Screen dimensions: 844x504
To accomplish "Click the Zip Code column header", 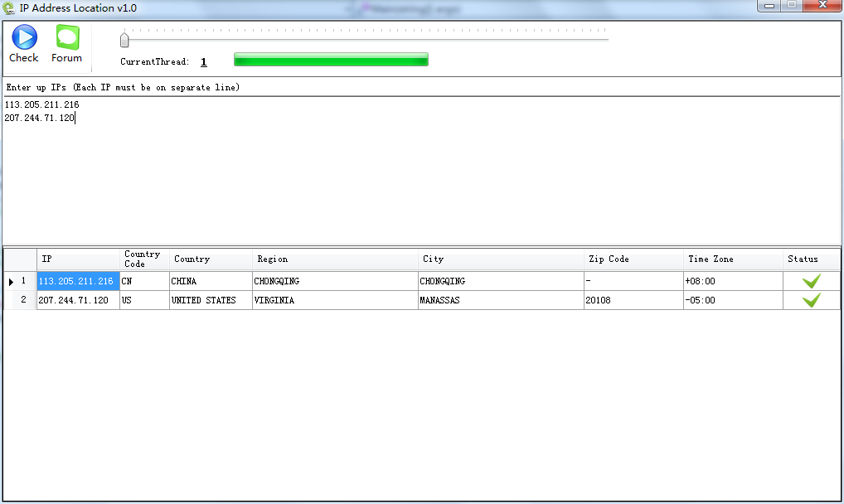I will pyautogui.click(x=633, y=259).
